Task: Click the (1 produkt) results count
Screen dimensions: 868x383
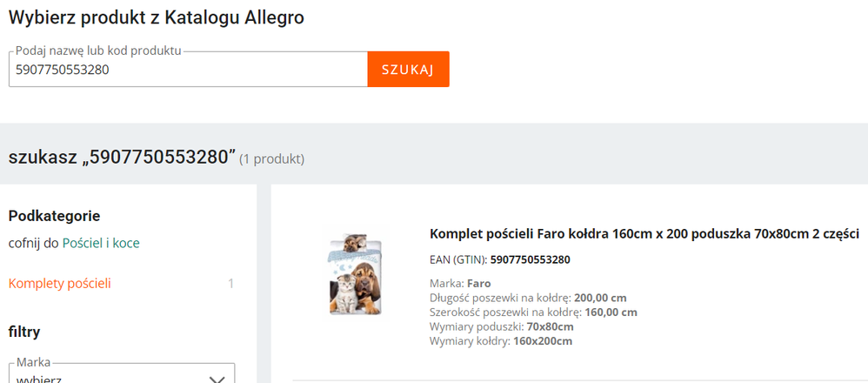Action: tap(272, 159)
